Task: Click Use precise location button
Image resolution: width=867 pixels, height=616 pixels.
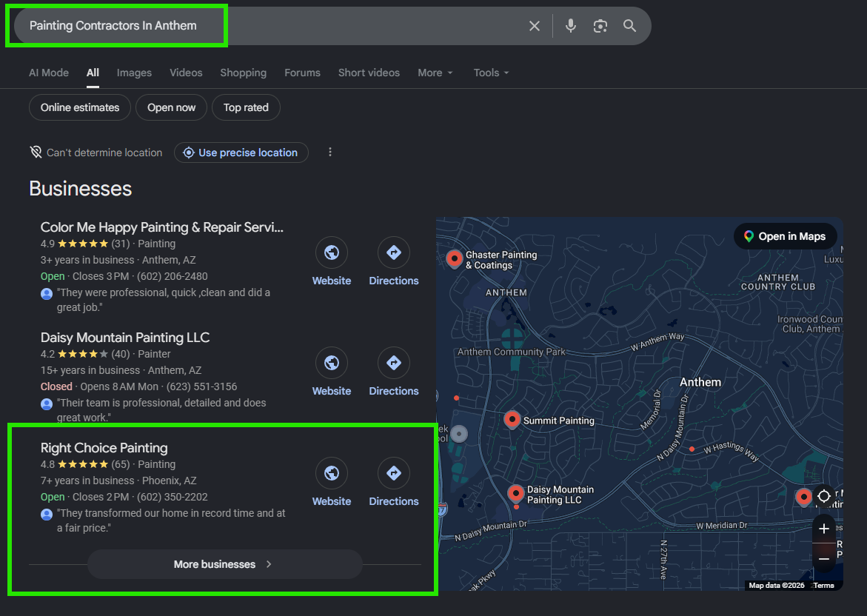Action: pyautogui.click(x=241, y=153)
